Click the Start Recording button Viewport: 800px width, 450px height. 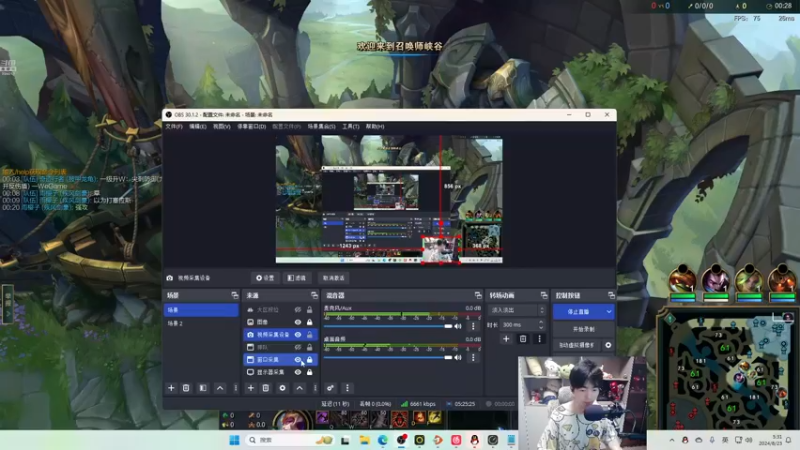[x=583, y=329]
